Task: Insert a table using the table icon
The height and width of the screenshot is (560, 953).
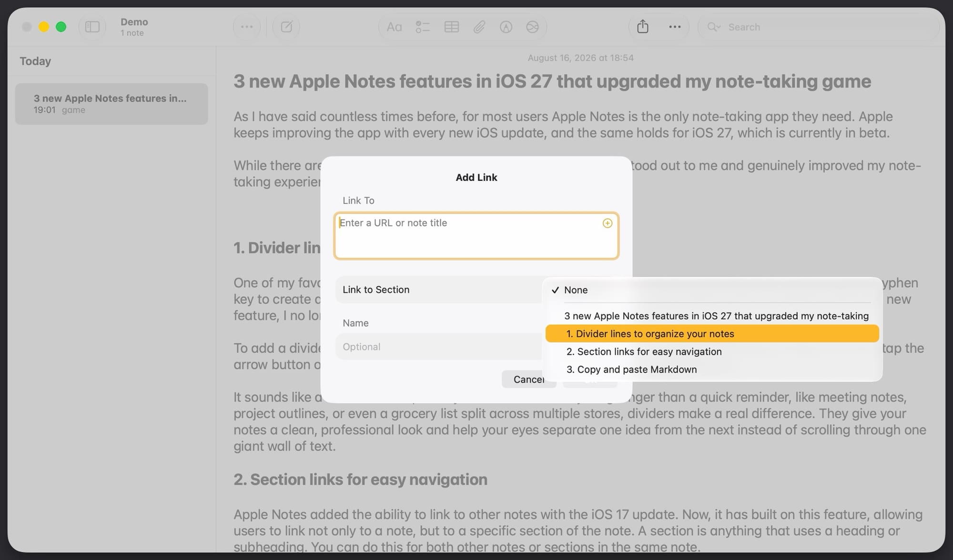Action: click(x=451, y=27)
